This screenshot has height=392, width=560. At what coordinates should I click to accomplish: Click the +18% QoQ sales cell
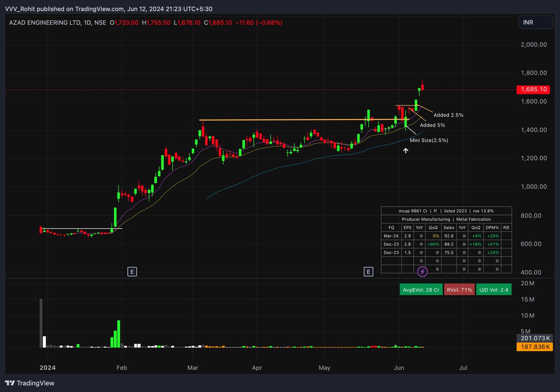[476, 244]
